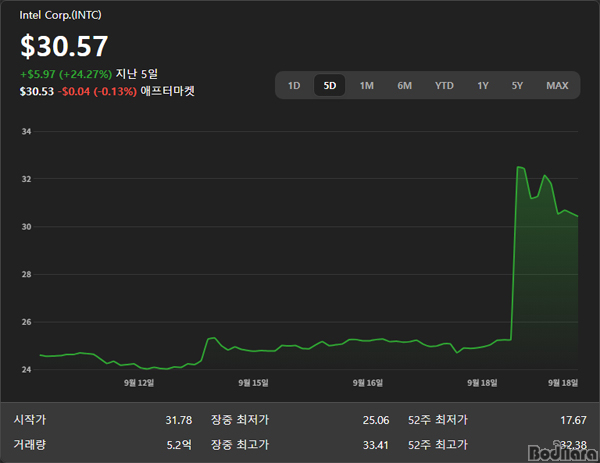Click the 거래량 label
The image size is (600, 463).
(29, 444)
